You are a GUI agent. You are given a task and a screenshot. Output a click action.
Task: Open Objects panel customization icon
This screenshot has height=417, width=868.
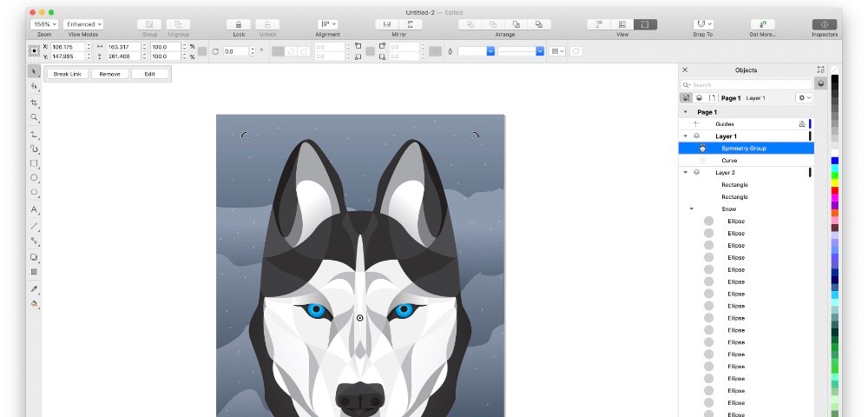pyautogui.click(x=820, y=69)
